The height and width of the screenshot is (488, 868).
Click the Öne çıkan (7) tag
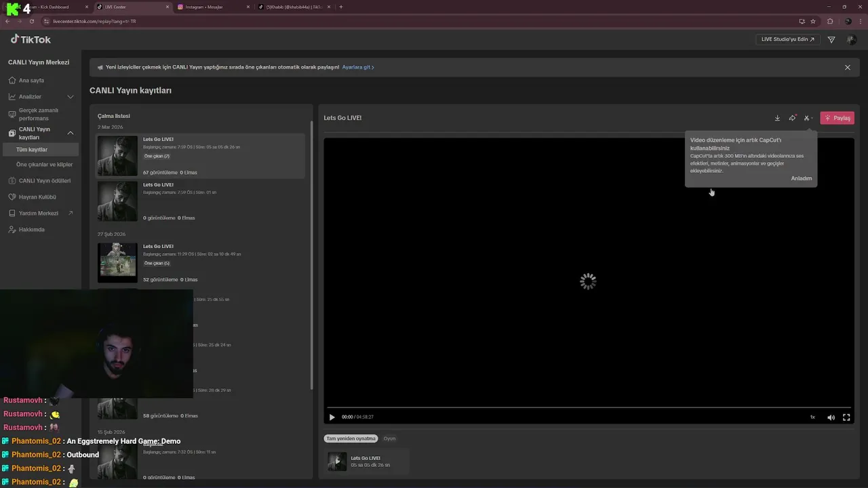tap(157, 157)
